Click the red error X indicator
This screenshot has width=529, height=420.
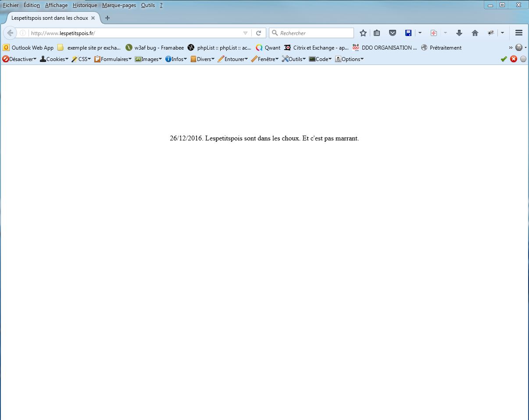(514, 59)
